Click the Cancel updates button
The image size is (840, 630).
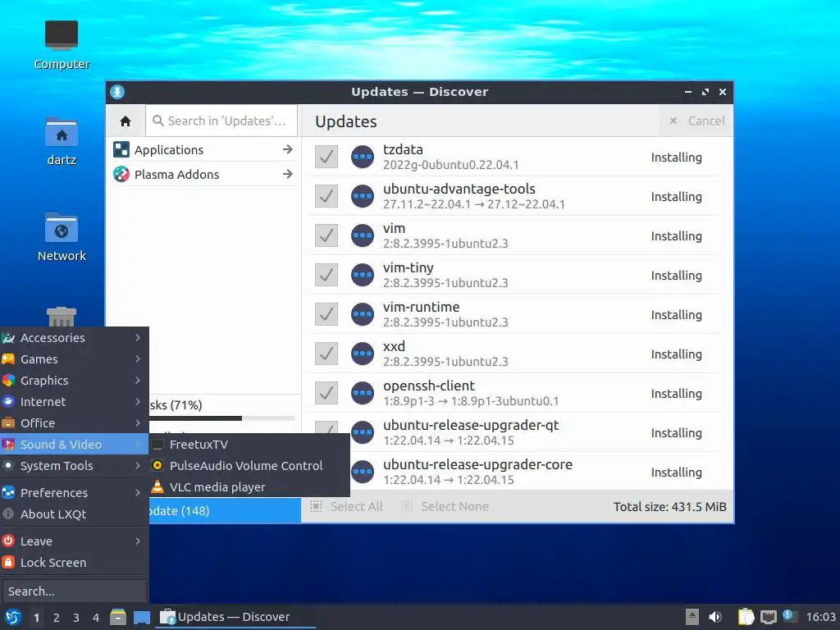[x=697, y=121]
